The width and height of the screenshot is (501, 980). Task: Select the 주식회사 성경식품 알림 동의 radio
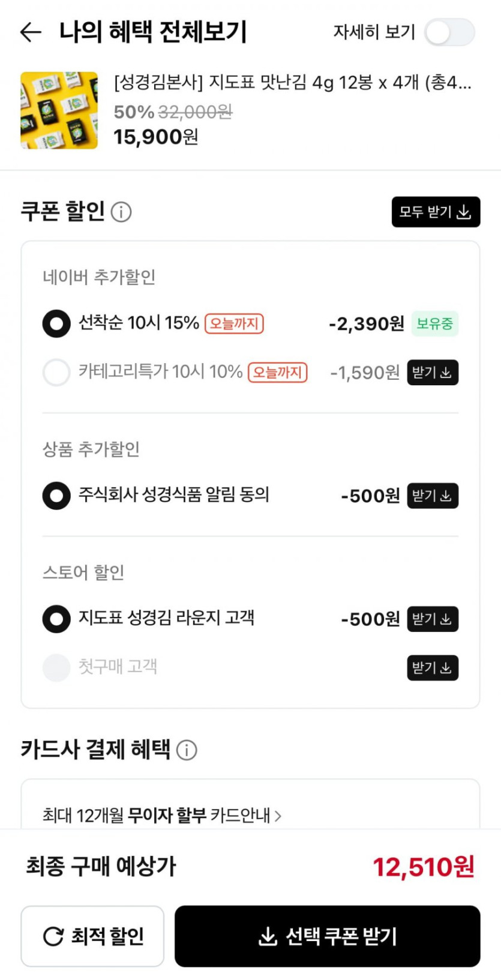[x=56, y=496]
